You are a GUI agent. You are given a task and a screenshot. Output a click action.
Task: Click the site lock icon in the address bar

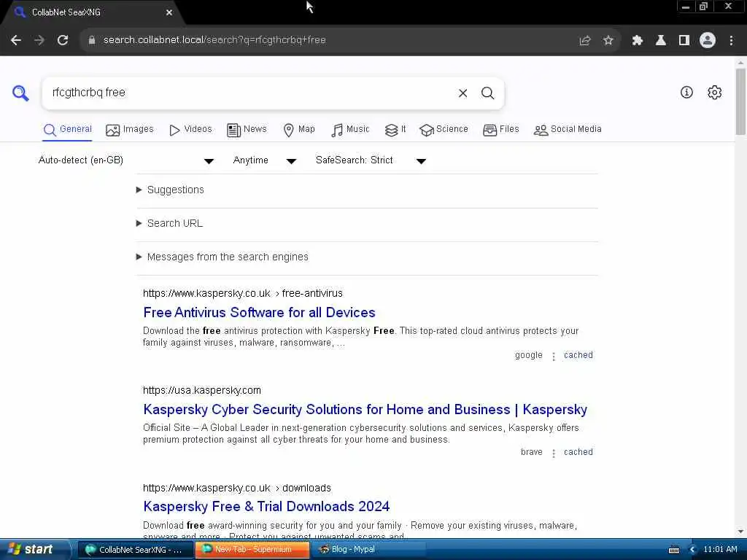(92, 40)
